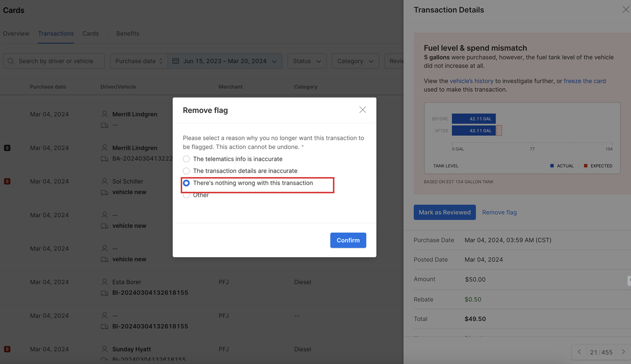The width and height of the screenshot is (631, 364).
Task: Open the "freeze the card" link
Action: [x=584, y=81]
